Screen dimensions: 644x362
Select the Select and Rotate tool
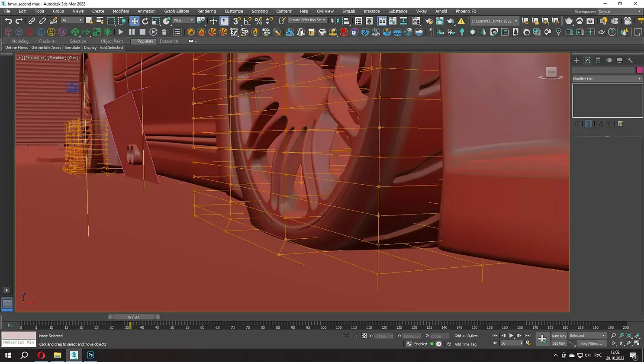145,21
